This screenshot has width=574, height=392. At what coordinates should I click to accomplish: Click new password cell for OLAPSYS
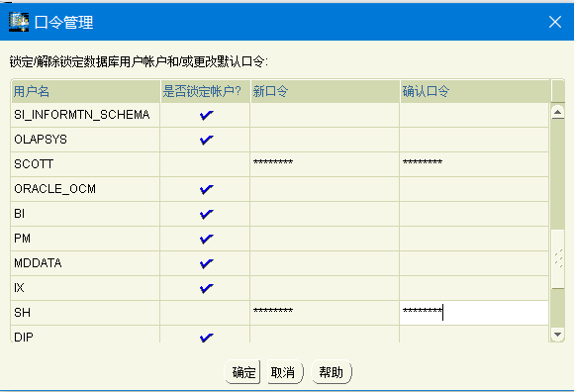(x=325, y=140)
